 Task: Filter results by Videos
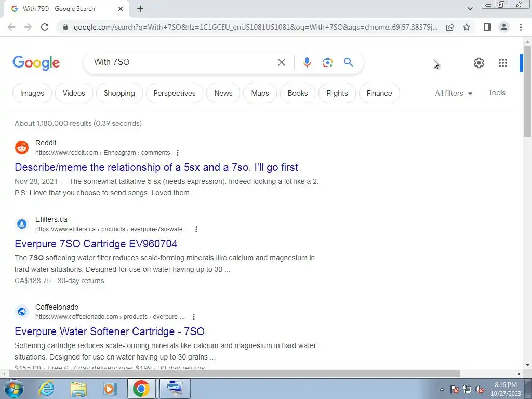74,94
